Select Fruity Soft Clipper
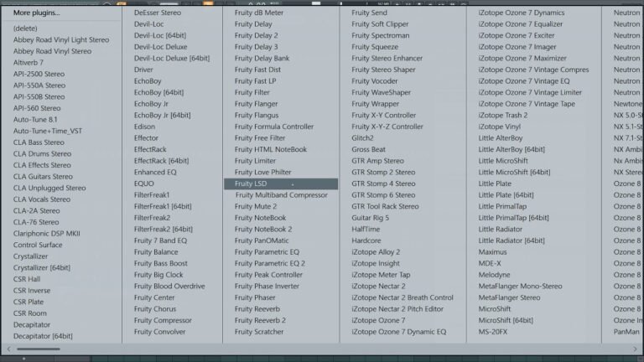The height and width of the screenshot is (362, 644). 380,24
